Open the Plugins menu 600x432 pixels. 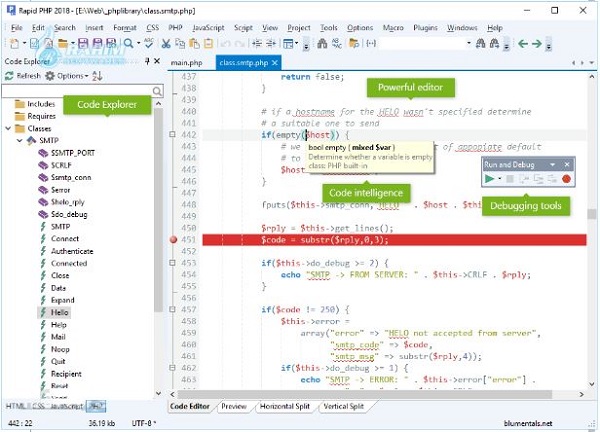[425, 28]
